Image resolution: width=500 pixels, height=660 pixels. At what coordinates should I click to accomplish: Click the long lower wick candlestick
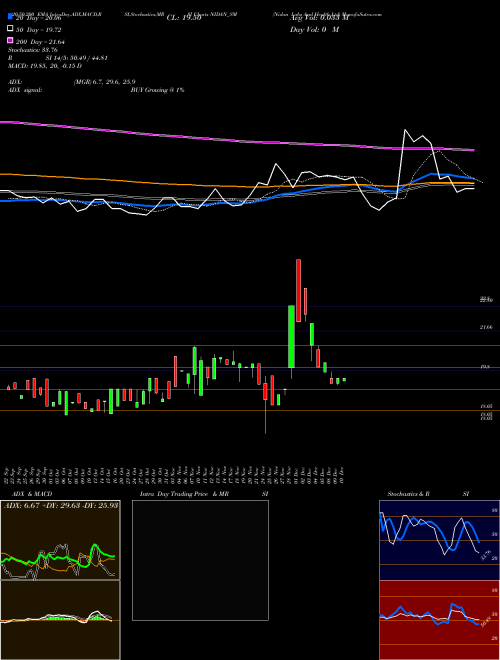coord(266,404)
